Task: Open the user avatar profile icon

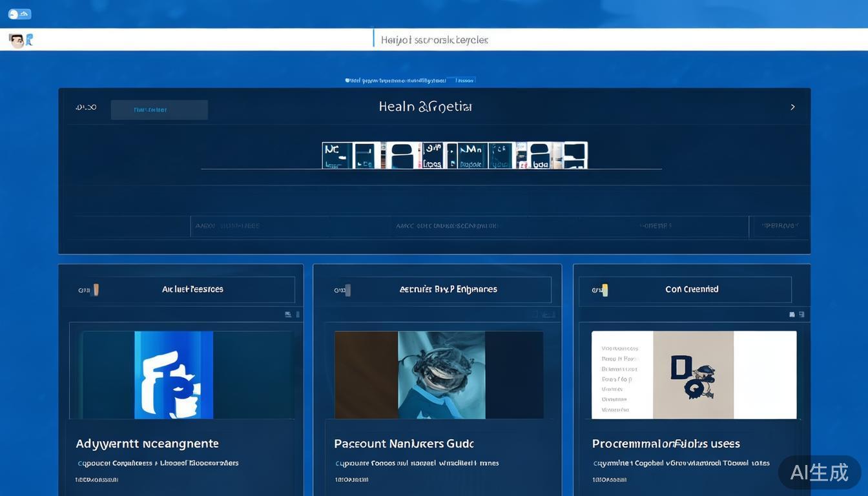Action: 17,41
